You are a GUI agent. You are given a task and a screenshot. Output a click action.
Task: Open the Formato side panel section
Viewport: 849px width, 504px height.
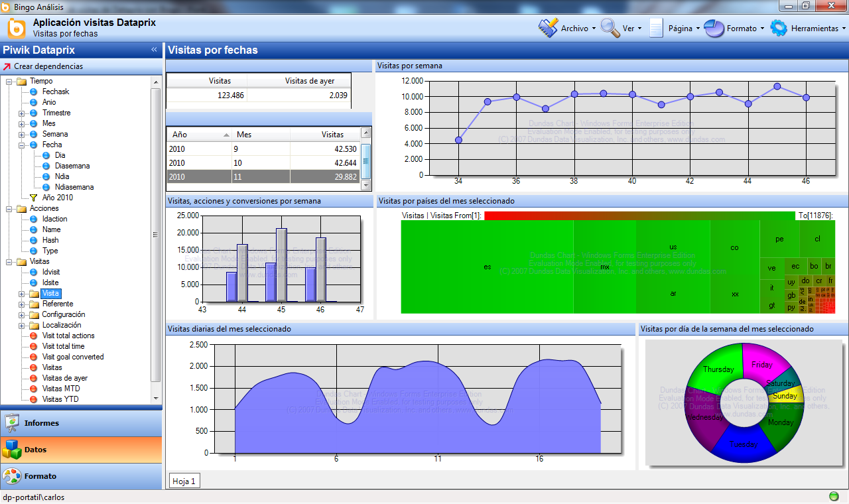pos(40,476)
